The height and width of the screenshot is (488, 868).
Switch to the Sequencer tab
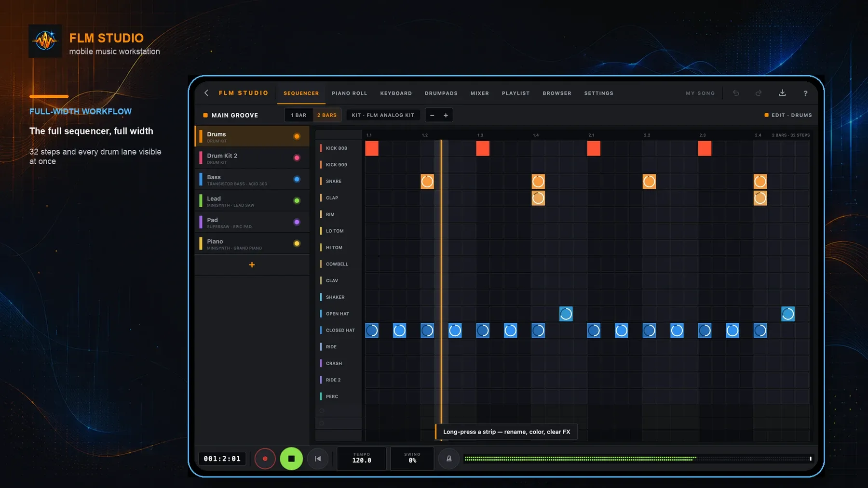(x=301, y=93)
